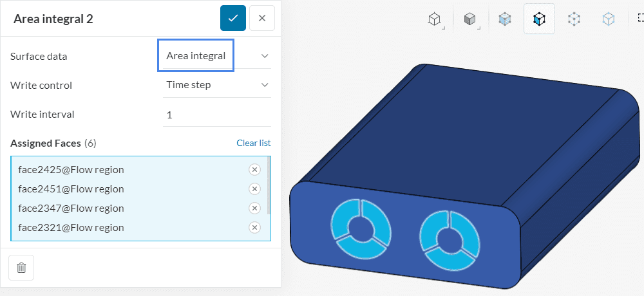Confirm Area integral 2 with checkmark button

point(233,18)
